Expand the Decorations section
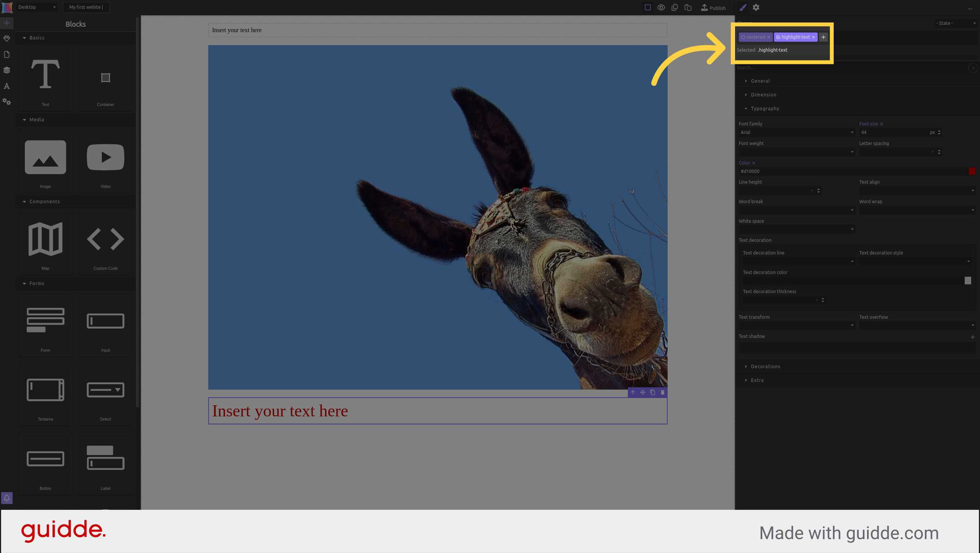 [x=765, y=366]
